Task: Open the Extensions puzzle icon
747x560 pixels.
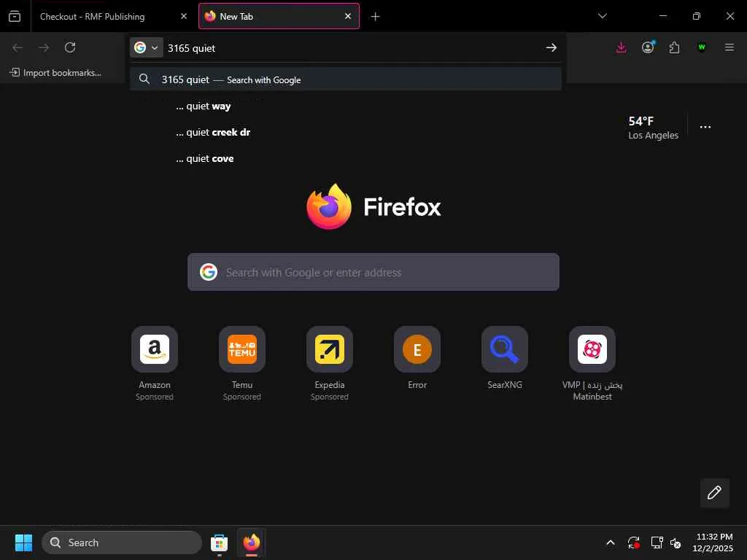Action: coord(675,47)
